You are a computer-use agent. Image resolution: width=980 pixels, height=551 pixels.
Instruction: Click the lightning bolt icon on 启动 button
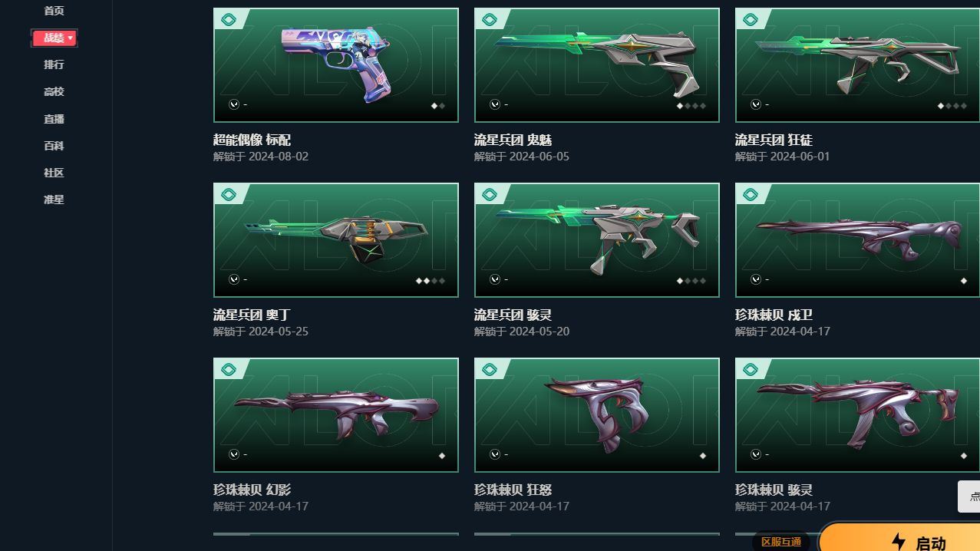[899, 542]
